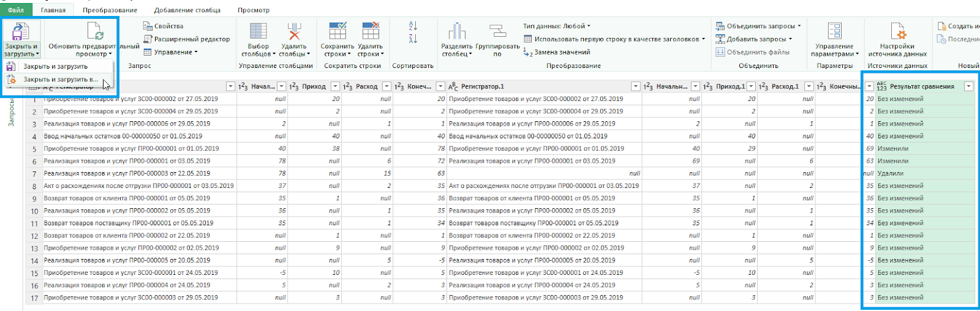Click the Удалить строки icon

[371, 31]
